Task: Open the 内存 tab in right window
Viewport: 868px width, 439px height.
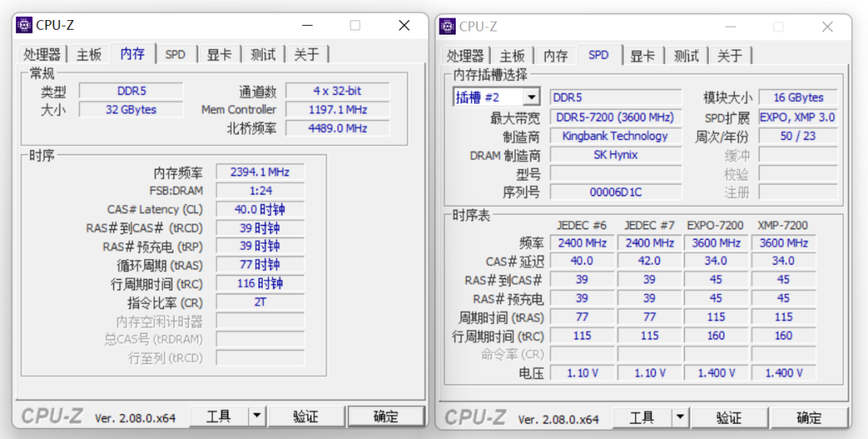Action: tap(555, 56)
